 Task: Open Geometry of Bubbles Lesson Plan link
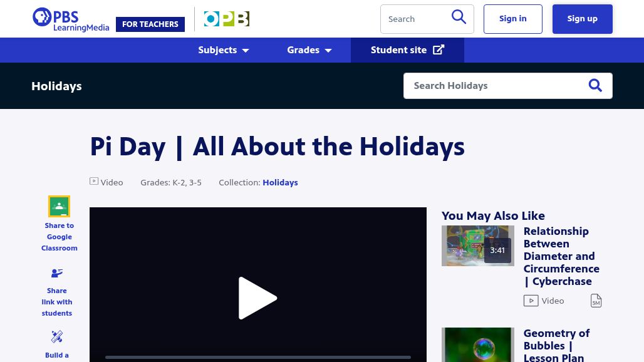pos(556,346)
